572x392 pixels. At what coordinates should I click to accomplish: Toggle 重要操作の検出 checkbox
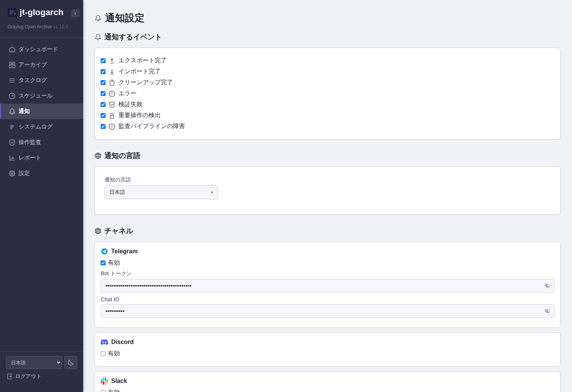tap(103, 116)
